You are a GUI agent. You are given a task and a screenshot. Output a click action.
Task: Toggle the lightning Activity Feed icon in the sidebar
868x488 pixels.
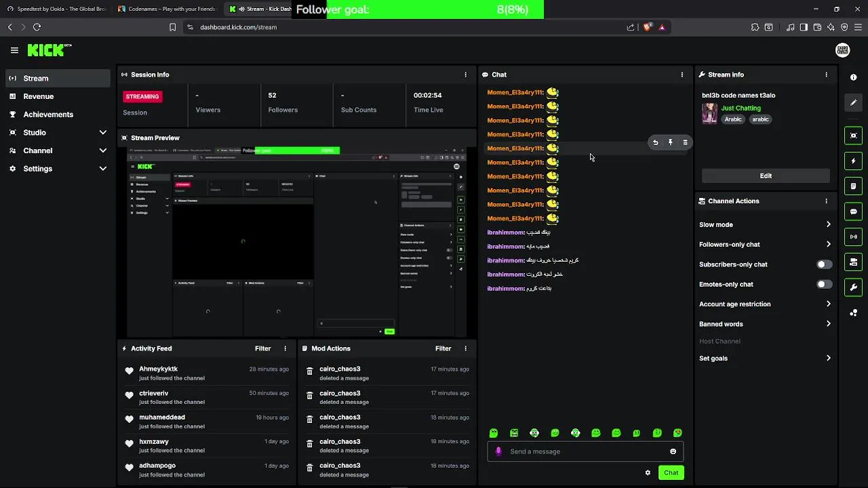[853, 161]
